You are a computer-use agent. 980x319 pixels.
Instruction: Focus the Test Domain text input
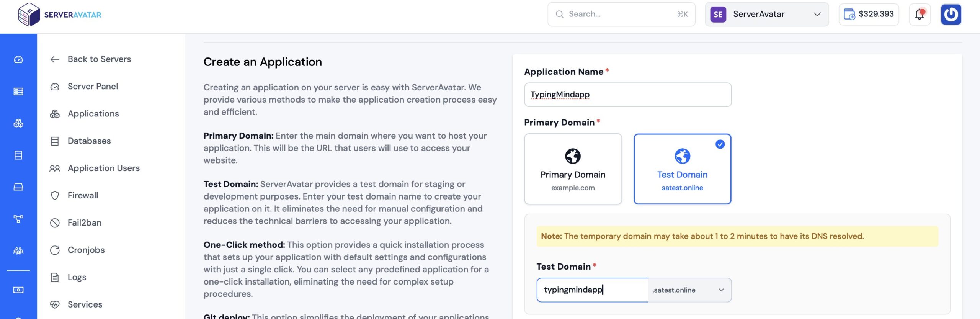click(x=592, y=290)
